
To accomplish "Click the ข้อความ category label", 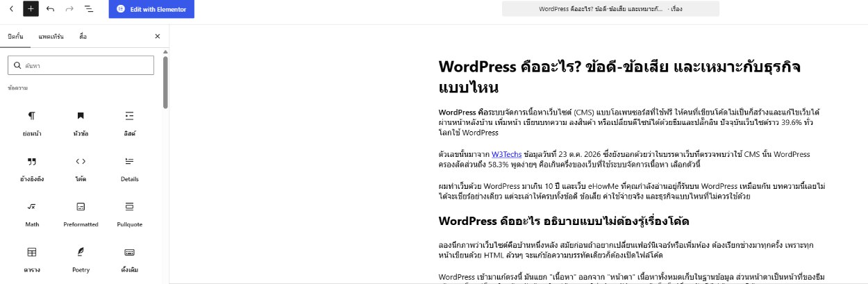I will [x=17, y=88].
